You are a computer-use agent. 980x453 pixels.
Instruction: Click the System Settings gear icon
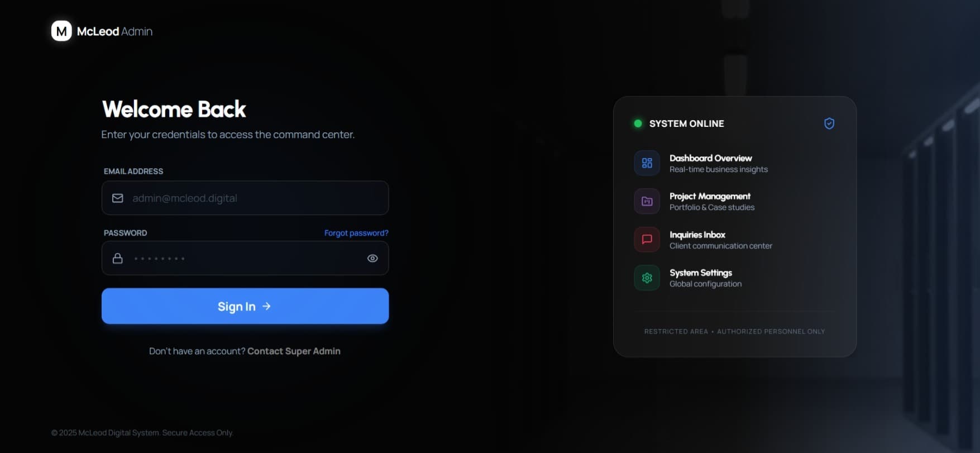click(x=647, y=278)
